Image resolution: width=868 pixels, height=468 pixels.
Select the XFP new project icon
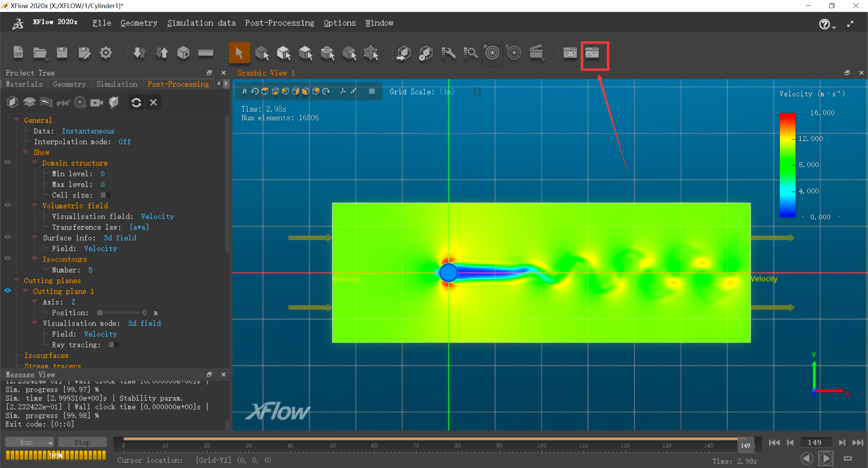tap(18, 53)
